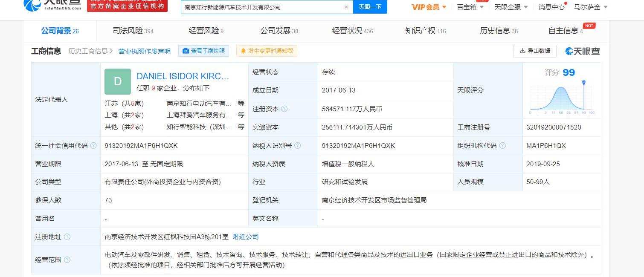Click the paid-in capital 256111.714301万人民币
Screen dimensions: 644x277
pyautogui.click(x=357, y=127)
